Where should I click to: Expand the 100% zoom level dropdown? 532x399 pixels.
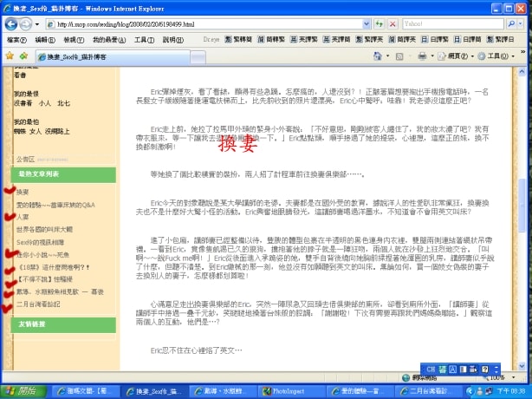[x=511, y=378]
